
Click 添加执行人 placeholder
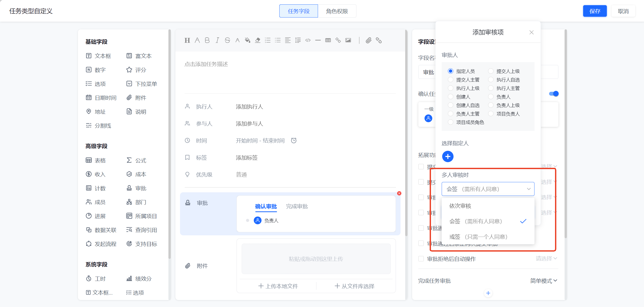(249, 106)
